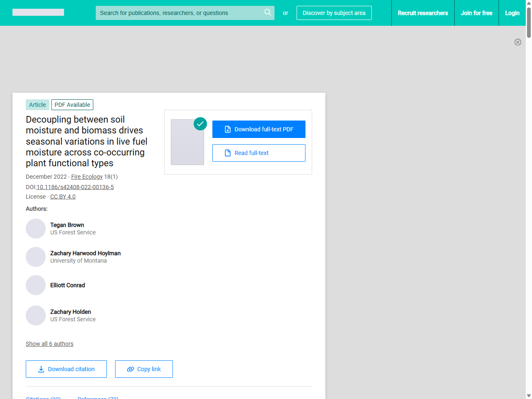Click the green checkmark on the PDF preview

pos(200,124)
